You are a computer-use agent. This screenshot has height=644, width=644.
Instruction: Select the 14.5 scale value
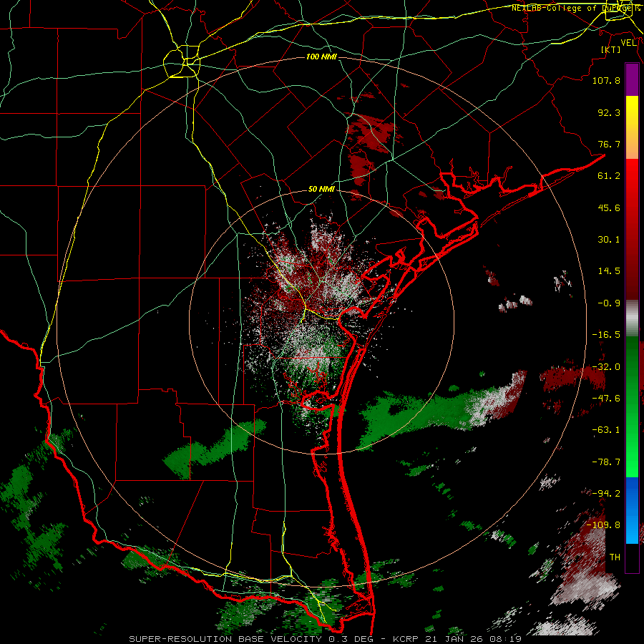609,270
